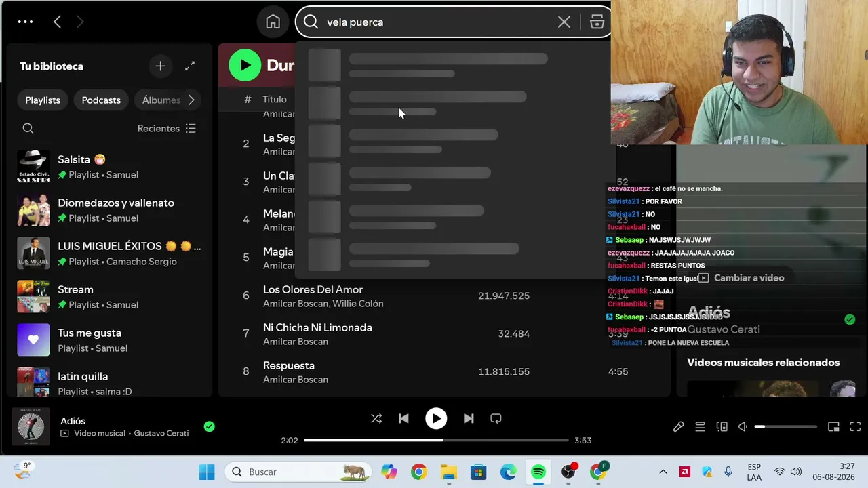This screenshot has width=868, height=488.
Task: Open Microsoft Edge from the taskbar
Action: (509, 472)
